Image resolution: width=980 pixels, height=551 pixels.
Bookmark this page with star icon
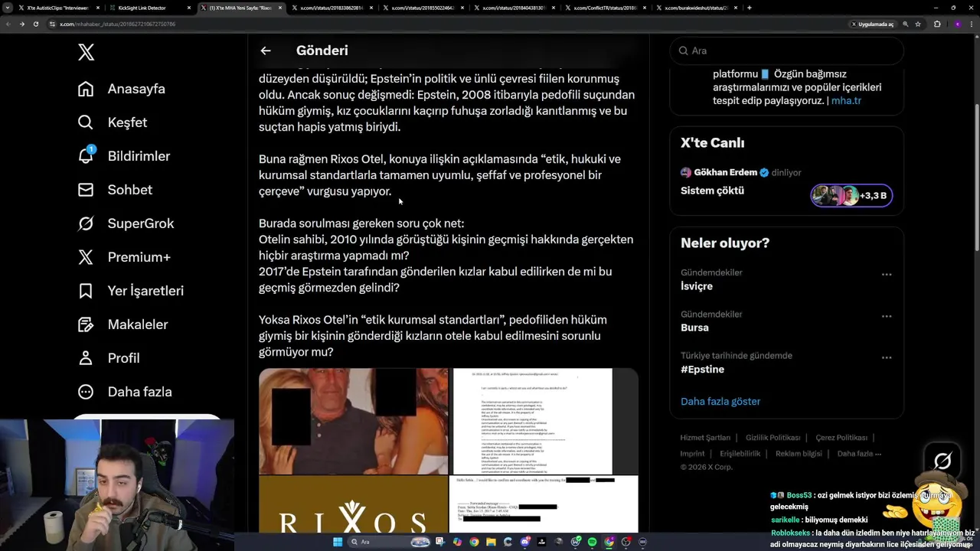918,24
